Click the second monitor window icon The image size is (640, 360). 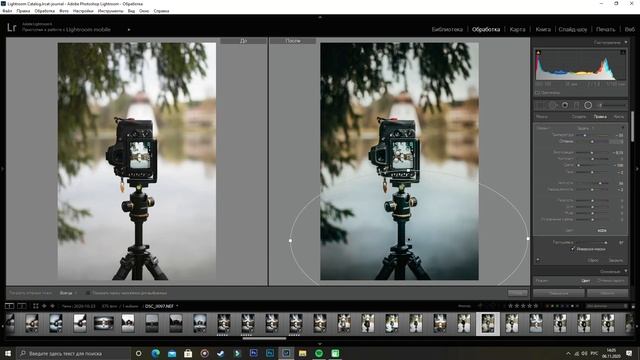pos(22,306)
